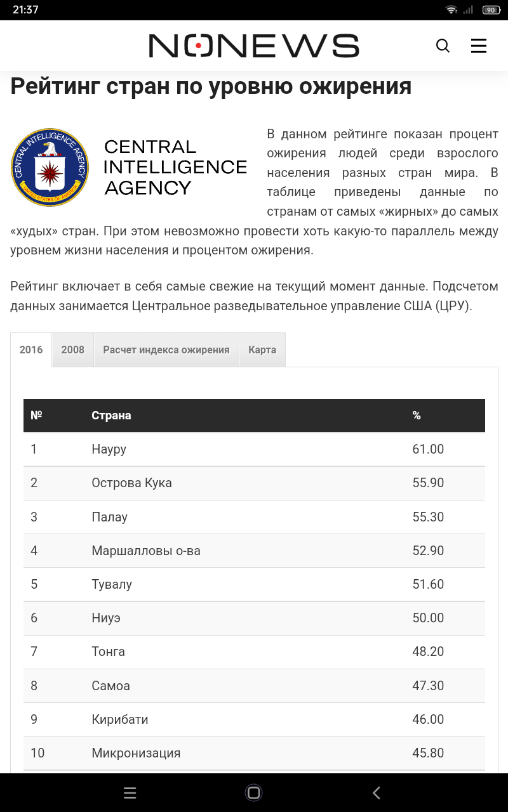
Task: Tap the Central Intelligence Agency text logo
Action: click(x=175, y=167)
